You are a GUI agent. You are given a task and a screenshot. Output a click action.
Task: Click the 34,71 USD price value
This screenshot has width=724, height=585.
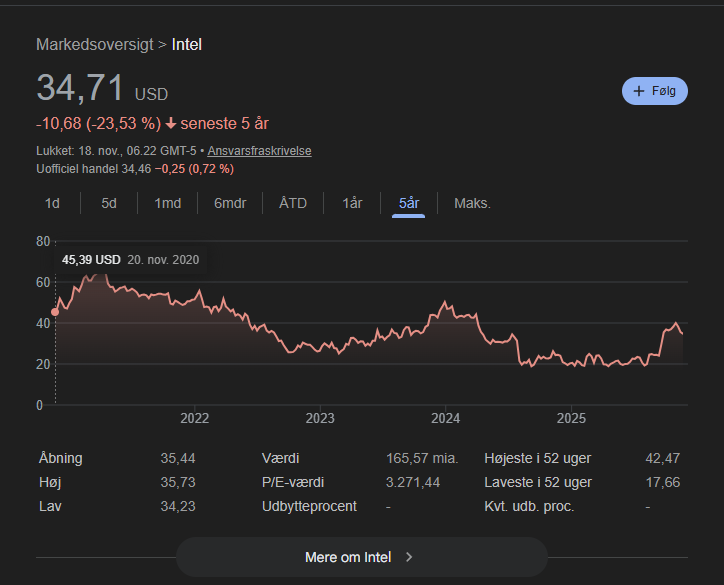click(102, 88)
